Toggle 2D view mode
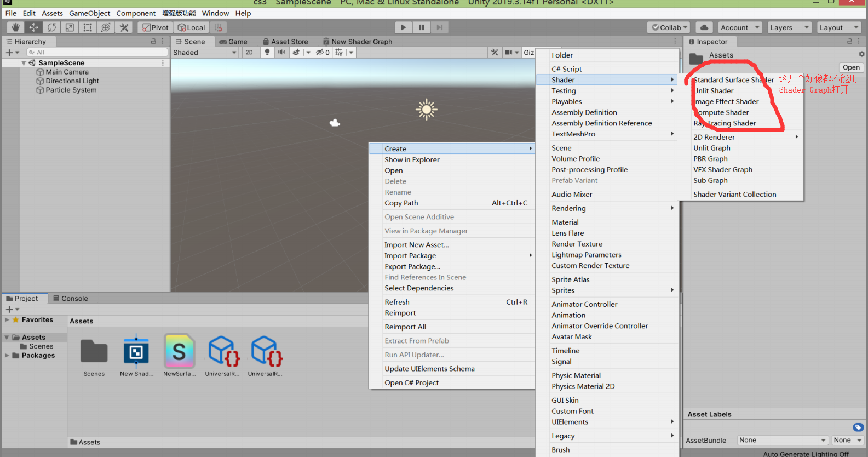The width and height of the screenshot is (868, 457). (x=249, y=52)
